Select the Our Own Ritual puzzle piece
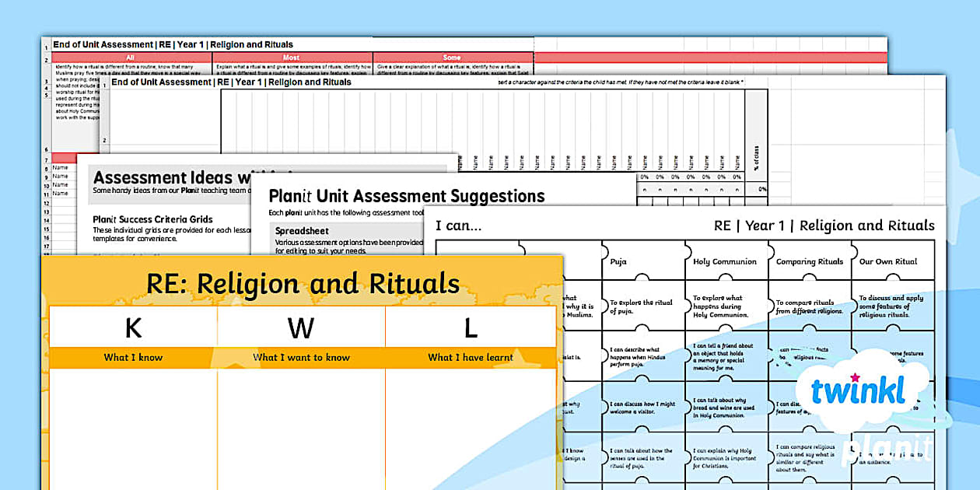The height and width of the screenshot is (490, 980). [888, 262]
